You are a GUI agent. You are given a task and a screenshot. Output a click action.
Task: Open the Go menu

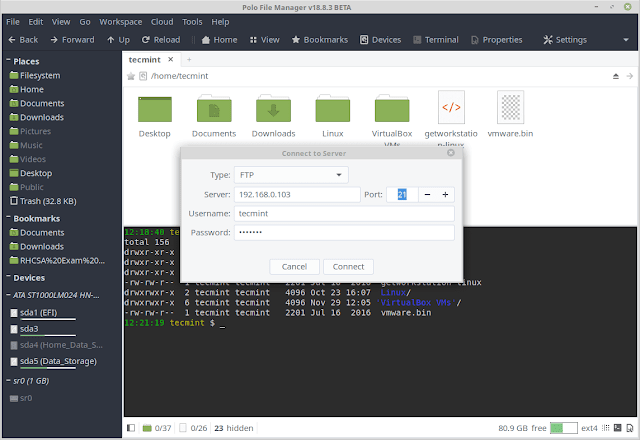click(85, 22)
